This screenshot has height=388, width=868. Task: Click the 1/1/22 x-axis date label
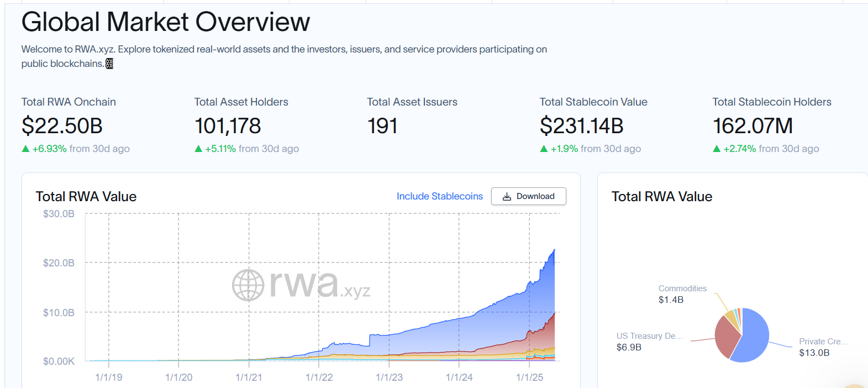click(x=319, y=377)
